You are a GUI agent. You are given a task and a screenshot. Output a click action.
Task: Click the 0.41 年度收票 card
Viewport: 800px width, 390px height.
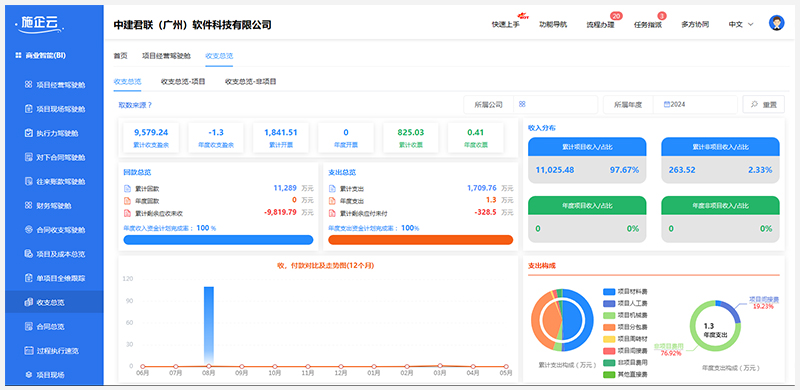tap(476, 137)
